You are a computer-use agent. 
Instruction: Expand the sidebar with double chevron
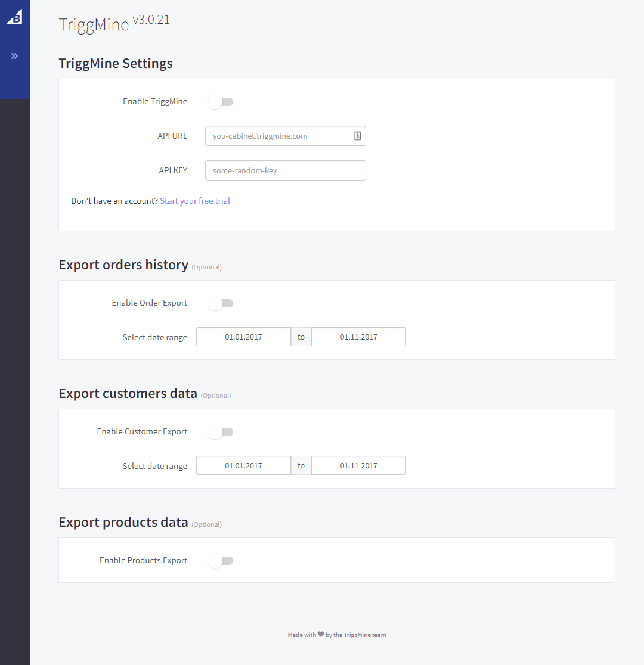pos(14,56)
